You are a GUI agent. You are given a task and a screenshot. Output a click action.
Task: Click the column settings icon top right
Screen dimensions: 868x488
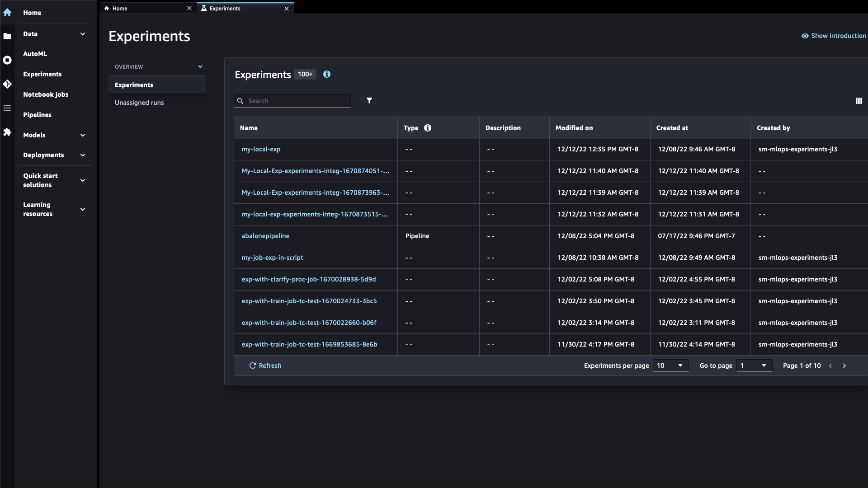click(859, 101)
